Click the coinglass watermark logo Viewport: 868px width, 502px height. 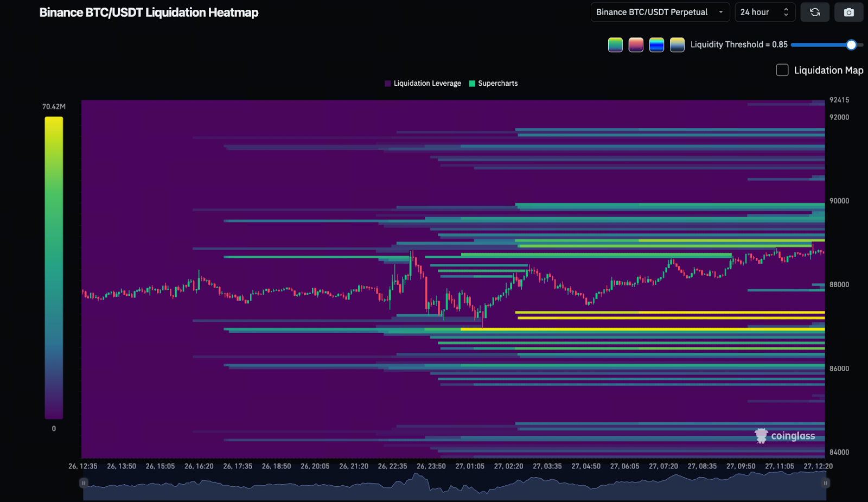pos(785,436)
